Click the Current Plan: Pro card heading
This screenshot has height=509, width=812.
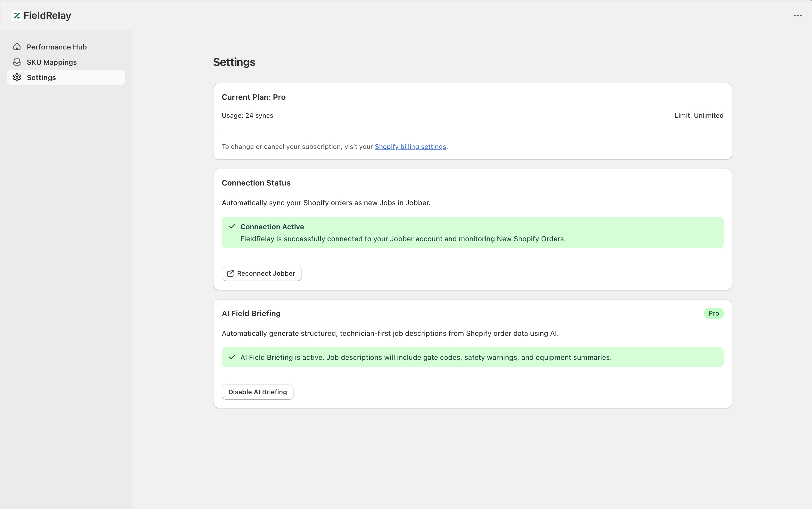pos(253,97)
